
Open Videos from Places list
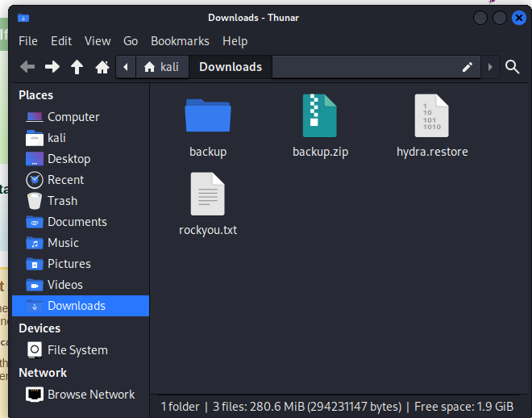tap(81, 285)
